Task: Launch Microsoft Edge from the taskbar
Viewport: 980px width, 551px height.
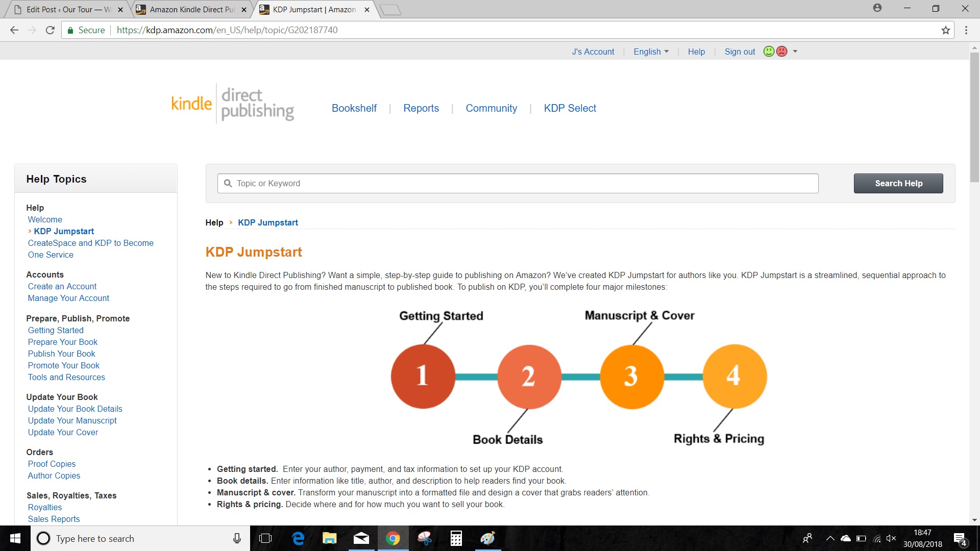Action: tap(298, 538)
